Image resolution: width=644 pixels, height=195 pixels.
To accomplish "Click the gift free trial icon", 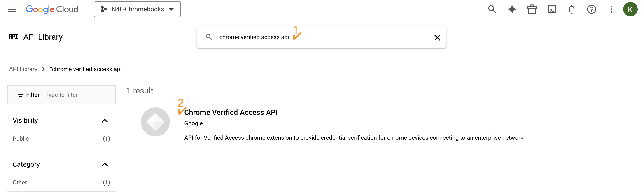I will tap(532, 9).
